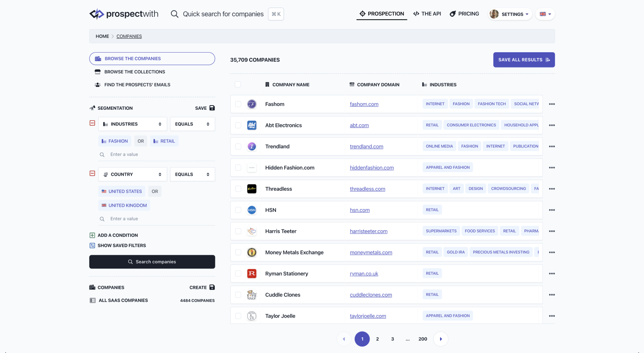Check the Abt Electronics row checkbox
This screenshot has height=353, width=644.
click(x=238, y=125)
